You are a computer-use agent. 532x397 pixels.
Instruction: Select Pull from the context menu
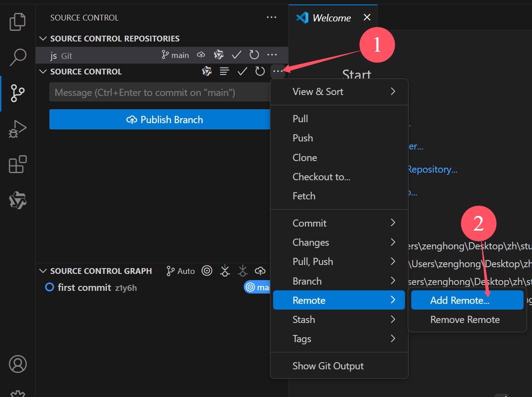pyautogui.click(x=339, y=119)
